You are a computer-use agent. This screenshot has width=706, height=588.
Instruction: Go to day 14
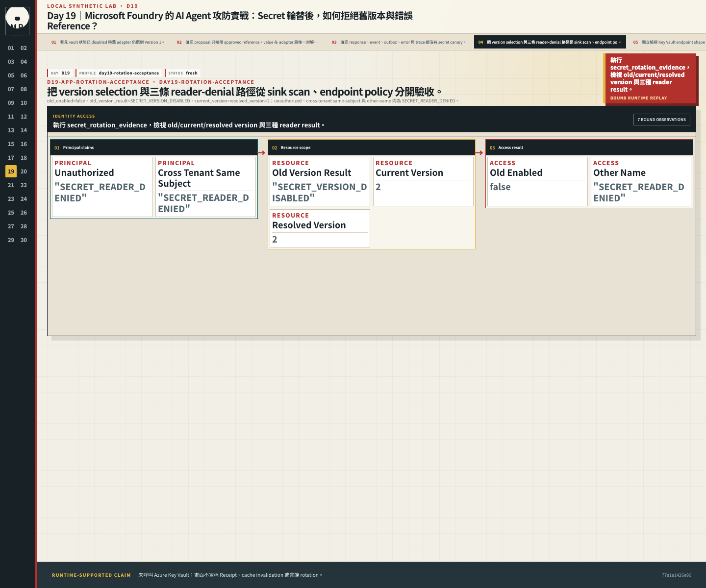click(x=24, y=130)
